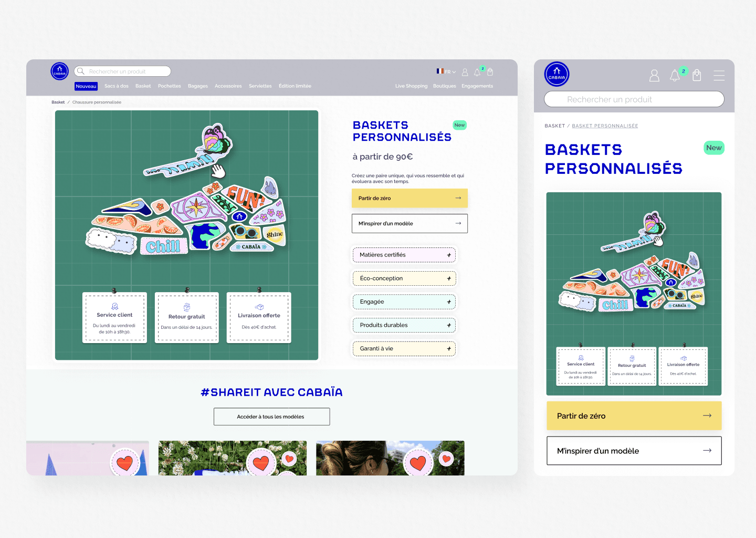The height and width of the screenshot is (538, 756).
Task: Go to Engagements link
Action: pyautogui.click(x=477, y=86)
